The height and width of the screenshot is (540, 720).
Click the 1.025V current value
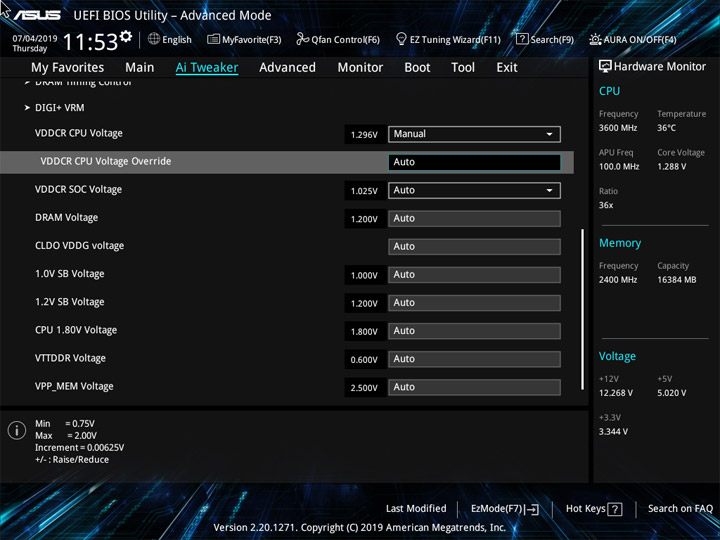point(364,191)
